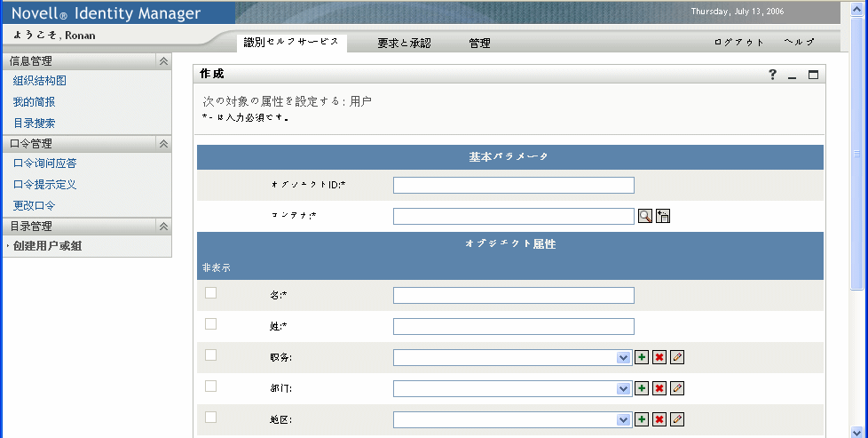Open the container history list icon
Viewport: 868px width, 438px height.
pyautogui.click(x=662, y=216)
